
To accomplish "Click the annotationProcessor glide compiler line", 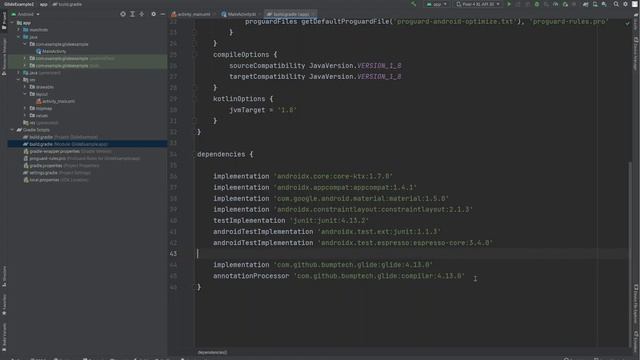I will coord(339,276).
